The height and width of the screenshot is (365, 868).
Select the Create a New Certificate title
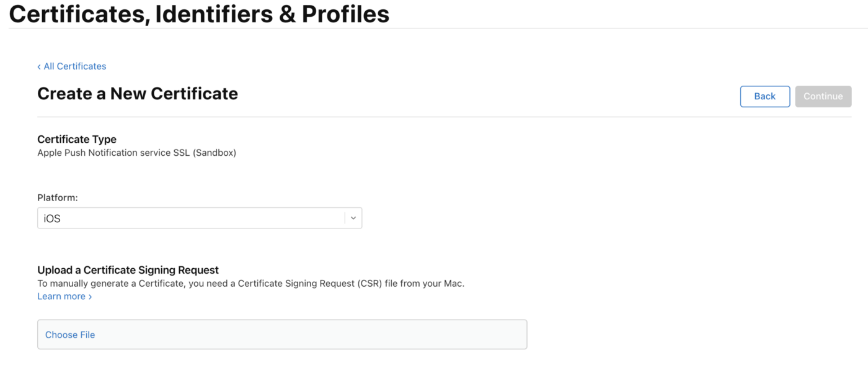tap(137, 93)
